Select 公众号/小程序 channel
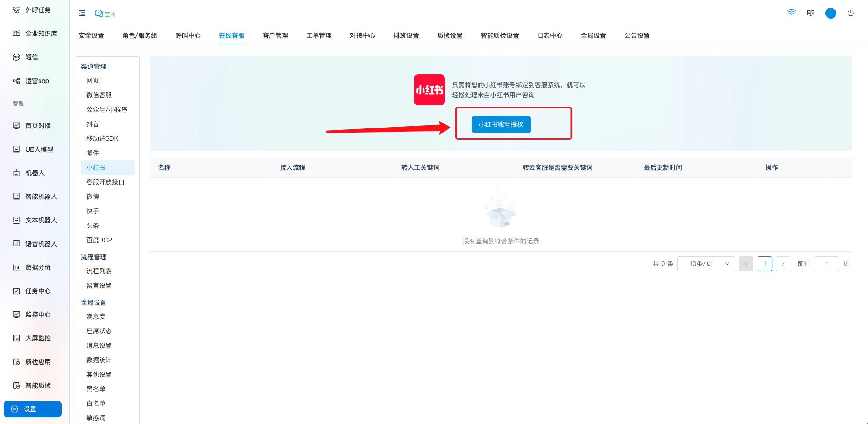The width and height of the screenshot is (868, 424). pos(107,109)
